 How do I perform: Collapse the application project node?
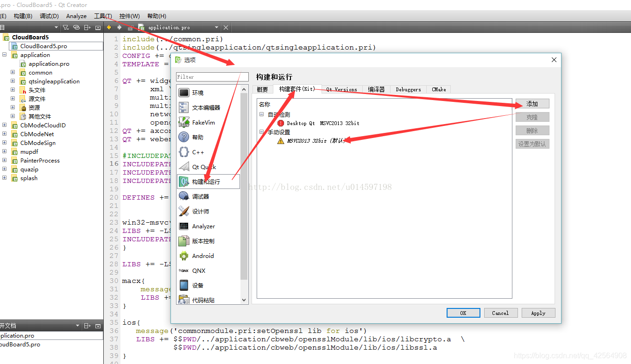pyautogui.click(x=4, y=55)
